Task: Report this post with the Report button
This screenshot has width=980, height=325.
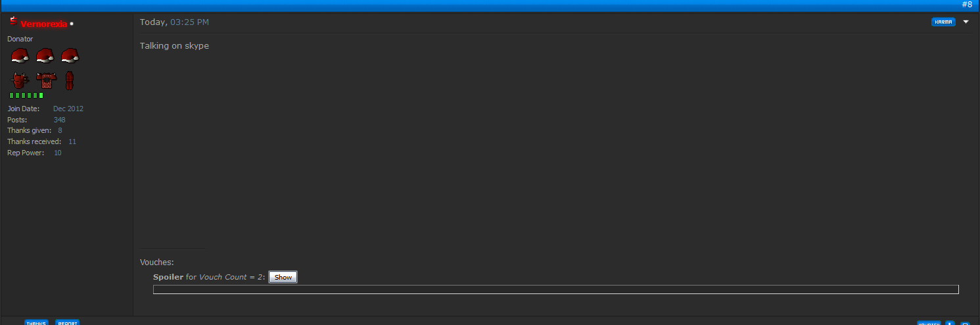Action: tap(67, 322)
